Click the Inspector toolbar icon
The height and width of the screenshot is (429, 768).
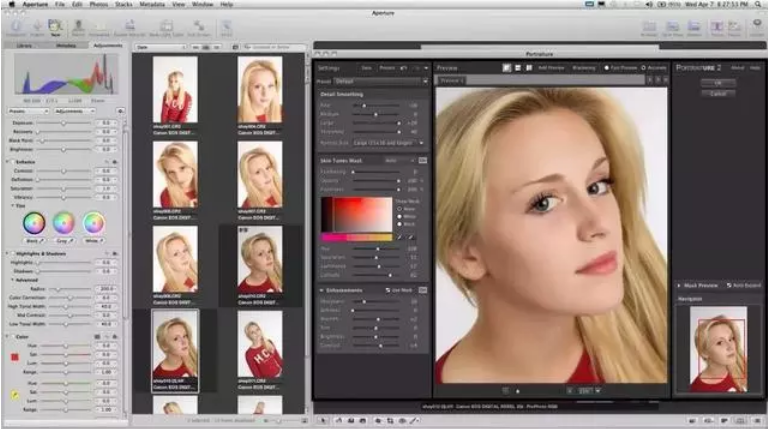tap(15, 27)
